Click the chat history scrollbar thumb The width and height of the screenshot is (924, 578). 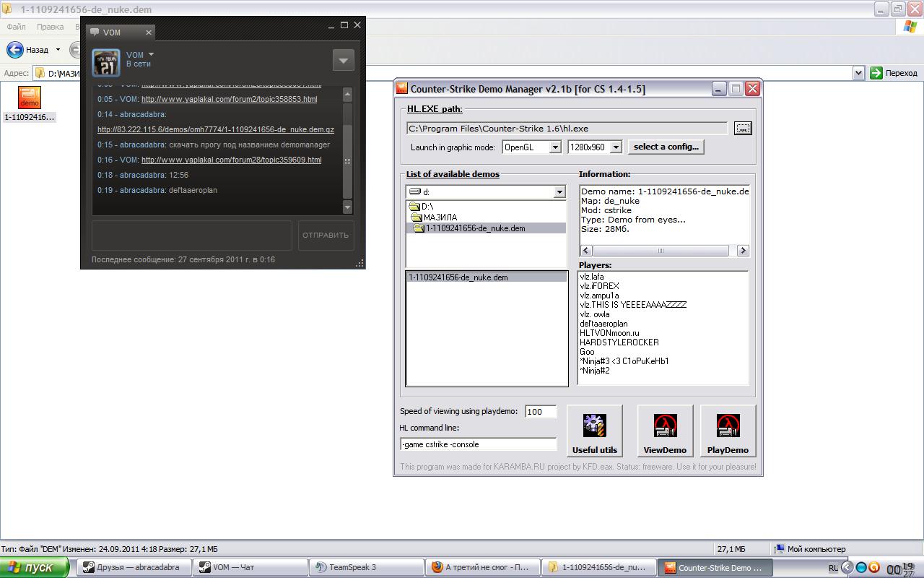pos(347,161)
